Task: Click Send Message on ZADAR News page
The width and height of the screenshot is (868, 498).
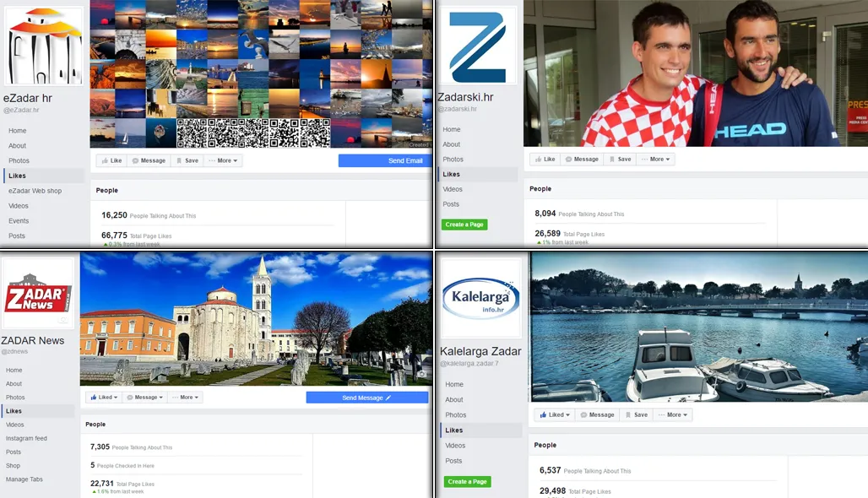Action: point(367,397)
